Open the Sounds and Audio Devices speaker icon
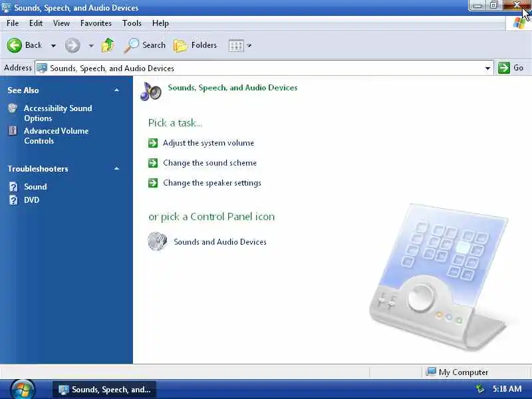The image size is (532, 399). tap(158, 241)
